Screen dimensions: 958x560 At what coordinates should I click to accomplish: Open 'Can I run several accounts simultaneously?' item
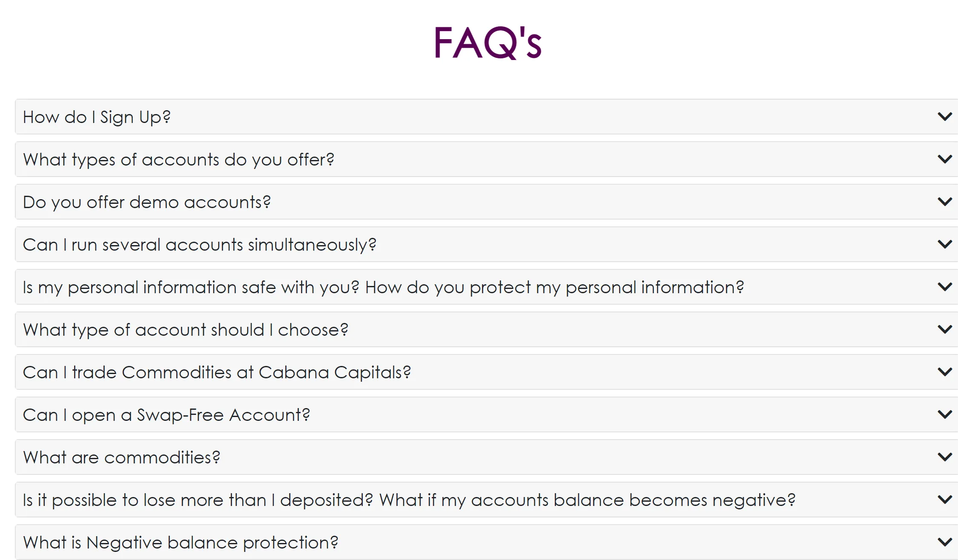(487, 244)
